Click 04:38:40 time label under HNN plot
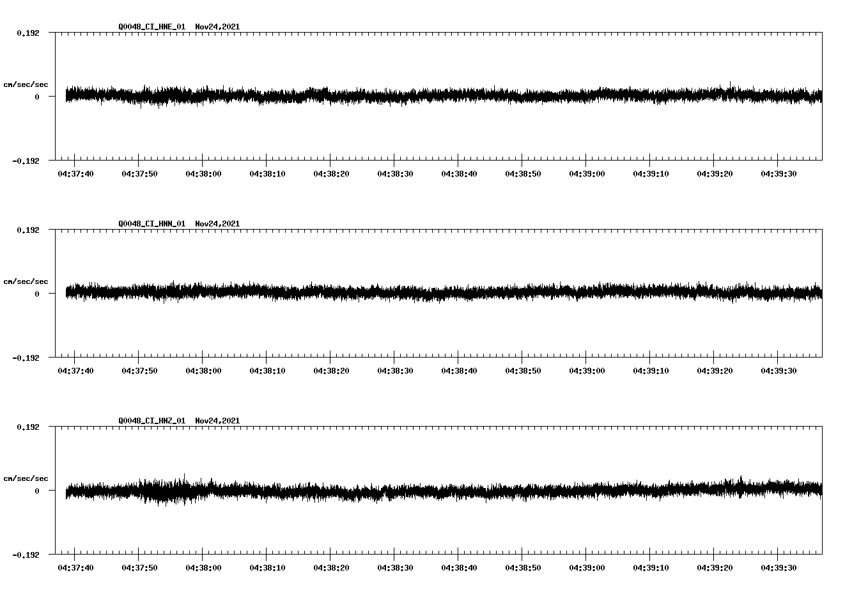The width and height of the screenshot is (868, 591). [x=459, y=370]
